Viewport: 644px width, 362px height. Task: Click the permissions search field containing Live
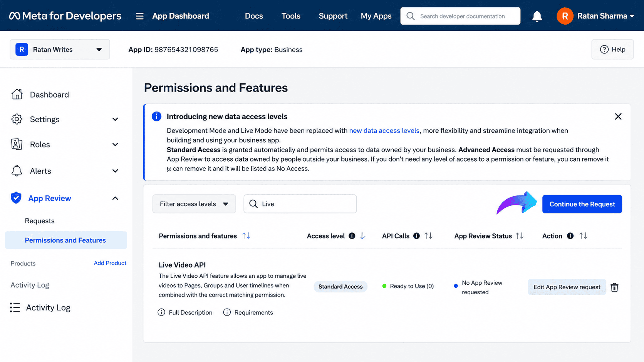tap(300, 204)
